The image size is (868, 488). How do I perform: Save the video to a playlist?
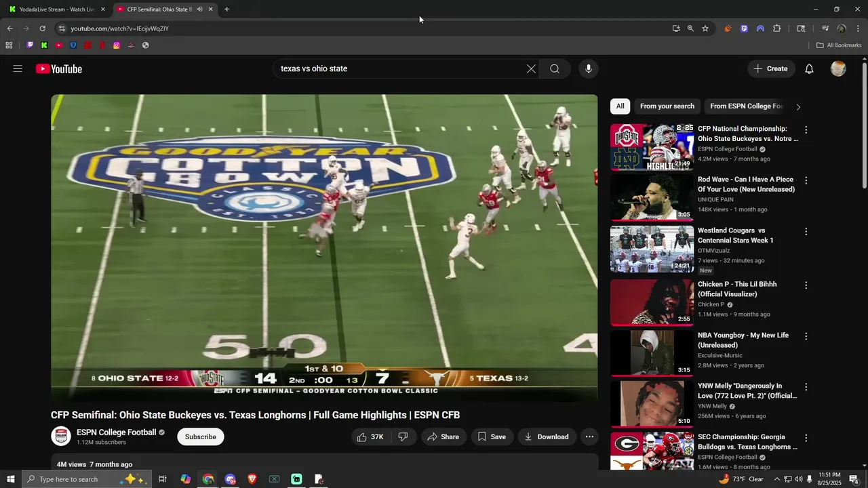click(x=492, y=437)
